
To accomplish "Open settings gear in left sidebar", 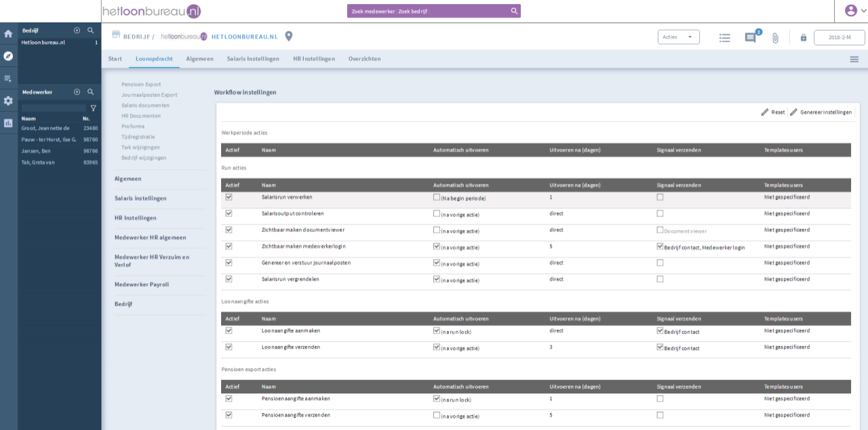I will [8, 100].
